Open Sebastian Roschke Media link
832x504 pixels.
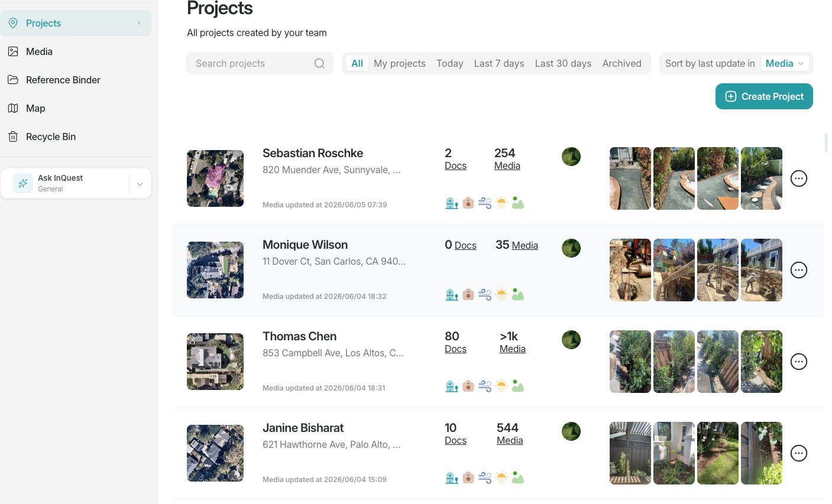(x=507, y=166)
